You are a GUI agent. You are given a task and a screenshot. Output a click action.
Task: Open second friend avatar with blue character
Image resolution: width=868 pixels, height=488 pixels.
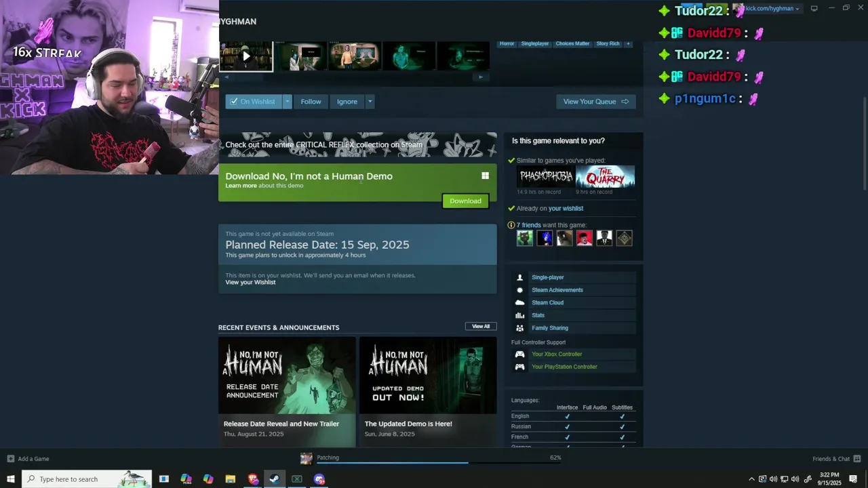(x=545, y=238)
